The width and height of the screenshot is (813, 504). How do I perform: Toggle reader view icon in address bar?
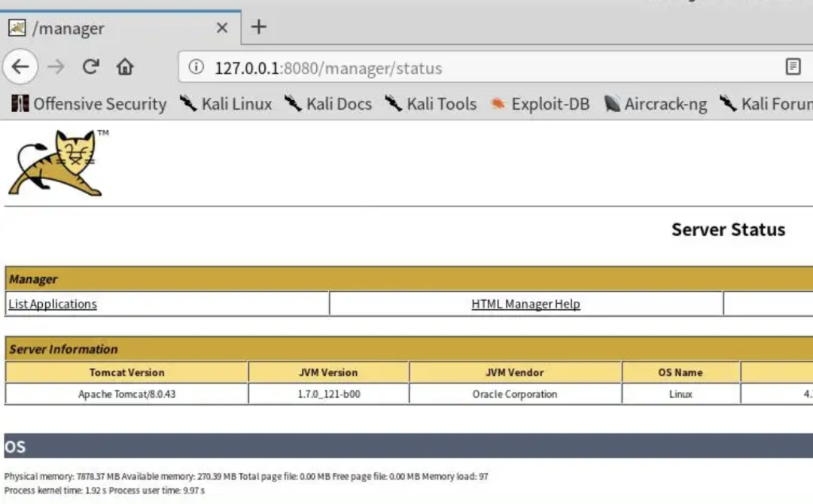pyautogui.click(x=793, y=68)
